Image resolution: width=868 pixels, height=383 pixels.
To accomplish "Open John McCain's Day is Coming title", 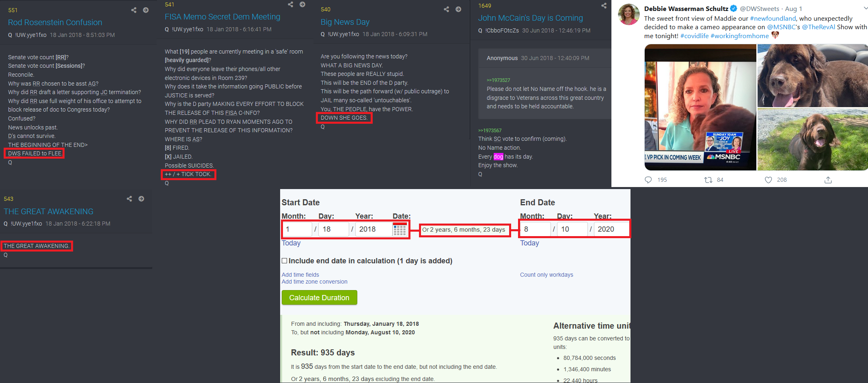I will pyautogui.click(x=531, y=18).
